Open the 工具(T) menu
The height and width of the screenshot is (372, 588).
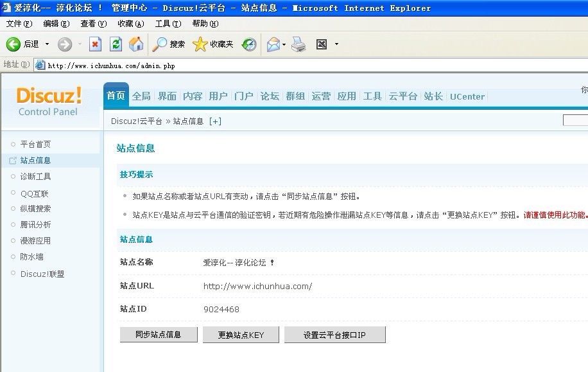point(168,24)
